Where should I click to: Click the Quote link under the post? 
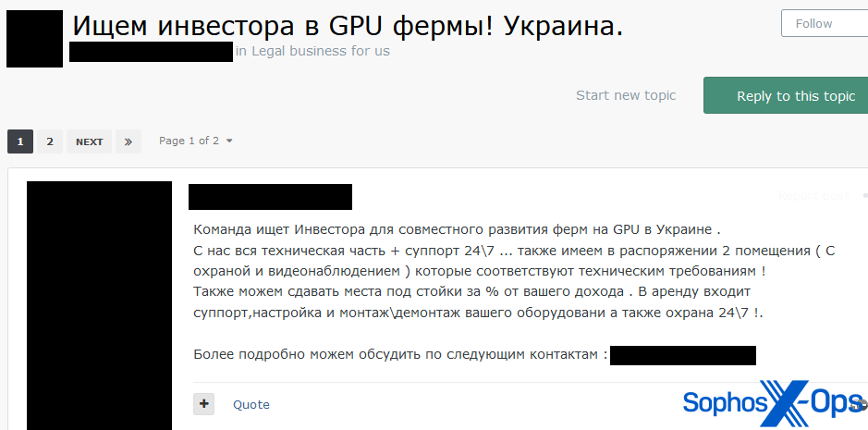251,404
